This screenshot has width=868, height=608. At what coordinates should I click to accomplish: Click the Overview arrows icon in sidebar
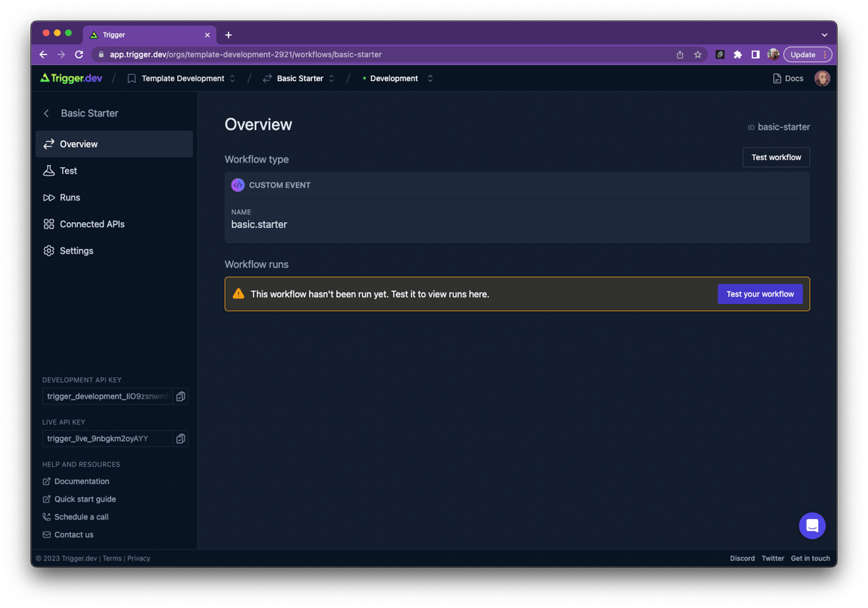point(48,144)
